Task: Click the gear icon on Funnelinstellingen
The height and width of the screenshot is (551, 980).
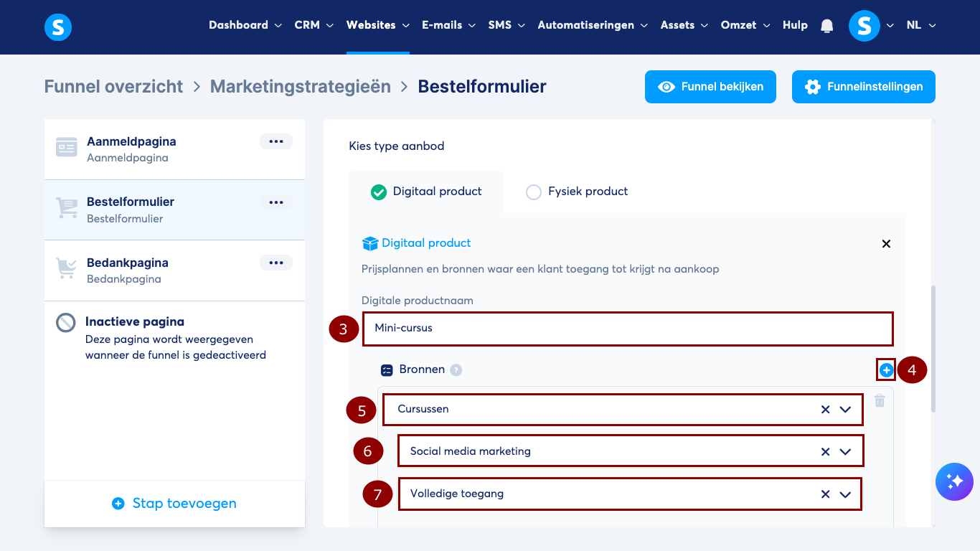Action: tap(813, 87)
